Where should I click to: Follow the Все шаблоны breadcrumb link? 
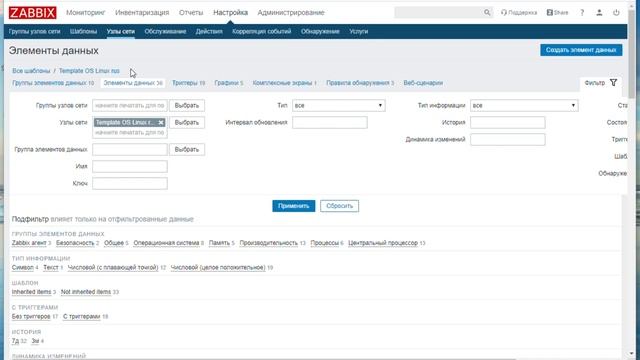31,71
